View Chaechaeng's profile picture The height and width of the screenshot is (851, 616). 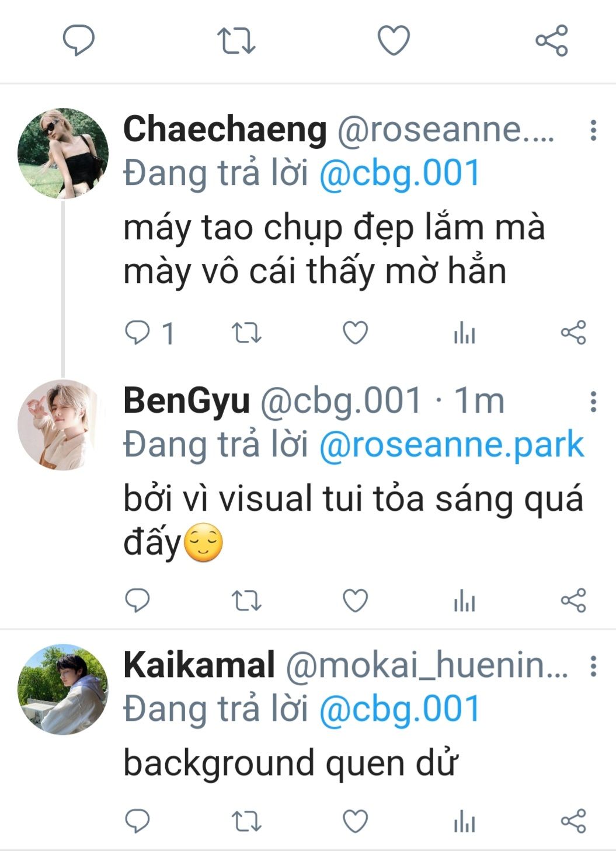click(x=63, y=153)
